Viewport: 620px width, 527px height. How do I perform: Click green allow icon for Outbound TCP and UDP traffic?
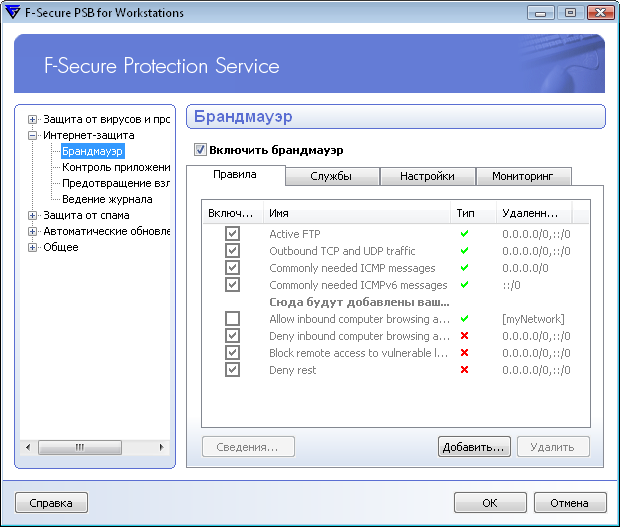pyautogui.click(x=464, y=251)
